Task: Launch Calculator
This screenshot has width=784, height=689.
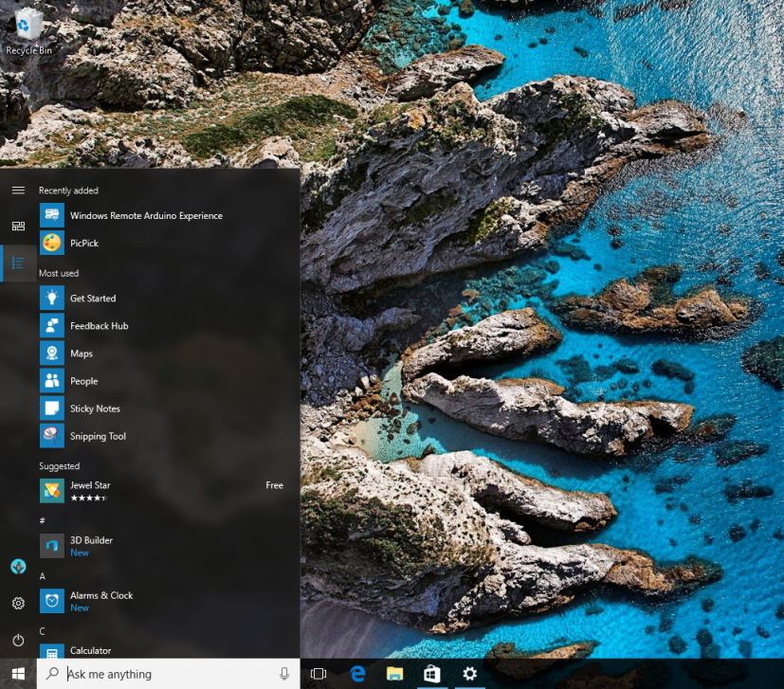Action: [x=91, y=650]
